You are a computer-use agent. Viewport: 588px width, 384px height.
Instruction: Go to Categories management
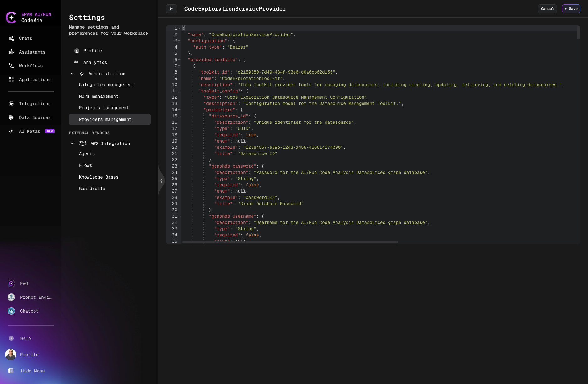pyautogui.click(x=106, y=85)
